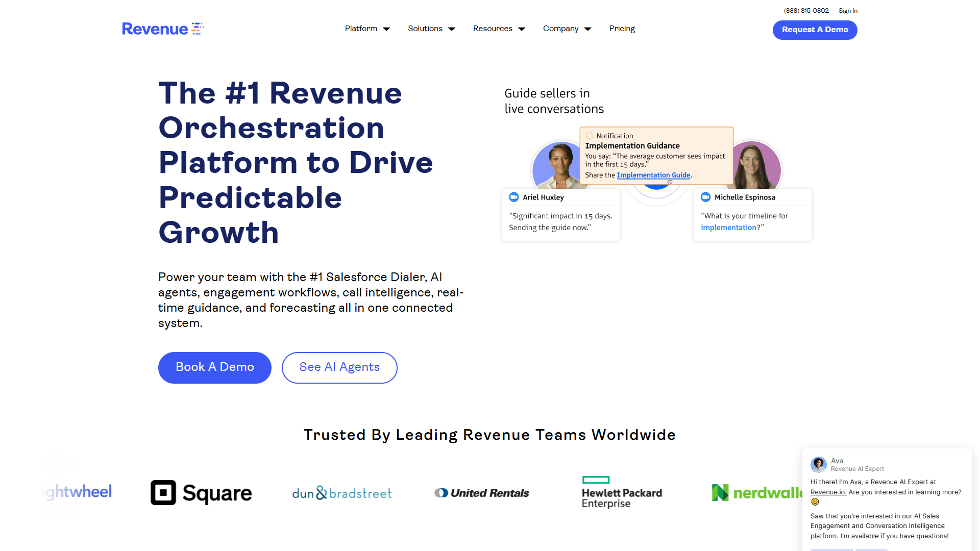980x551 pixels.
Task: Open the Company dropdown
Action: [567, 29]
